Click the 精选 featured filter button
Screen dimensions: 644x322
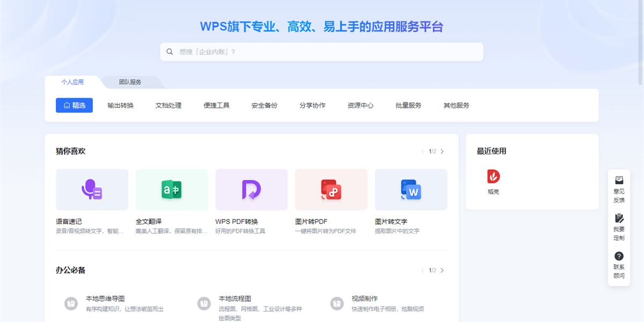[74, 105]
